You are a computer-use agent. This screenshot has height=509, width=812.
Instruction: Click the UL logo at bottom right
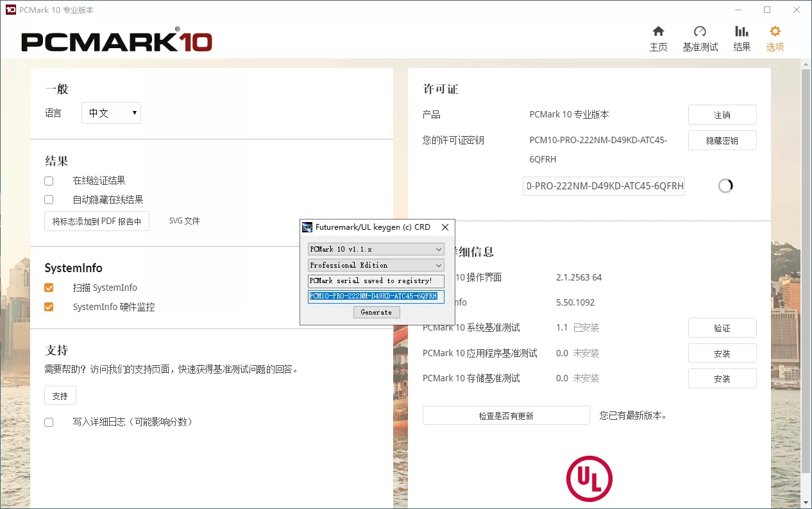click(589, 478)
